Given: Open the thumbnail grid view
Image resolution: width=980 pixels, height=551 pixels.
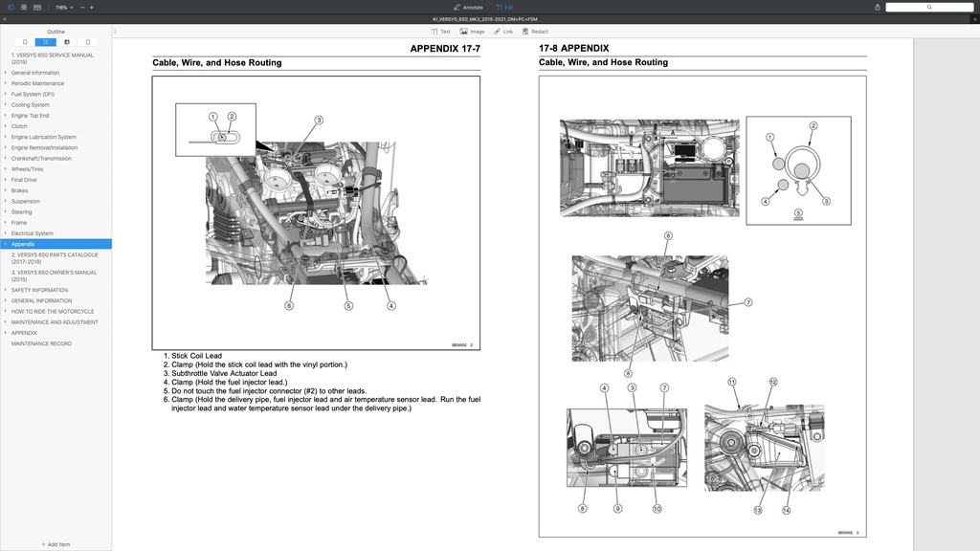Looking at the screenshot, I should pyautogui.click(x=24, y=8).
